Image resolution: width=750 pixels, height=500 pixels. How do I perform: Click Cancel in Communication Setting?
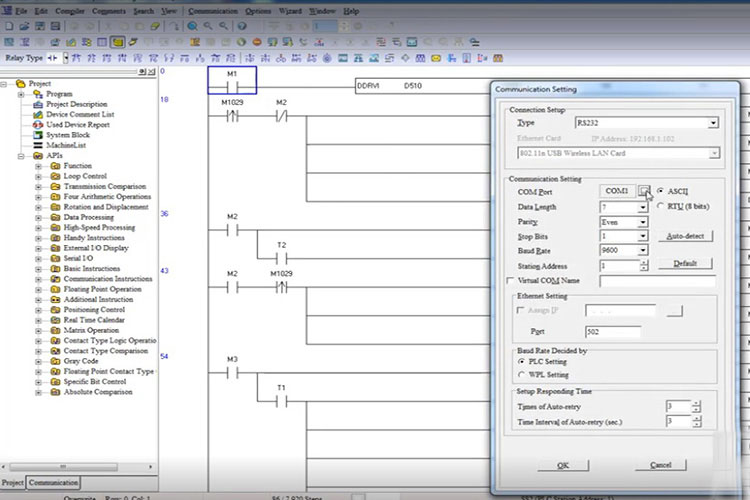[661, 465]
